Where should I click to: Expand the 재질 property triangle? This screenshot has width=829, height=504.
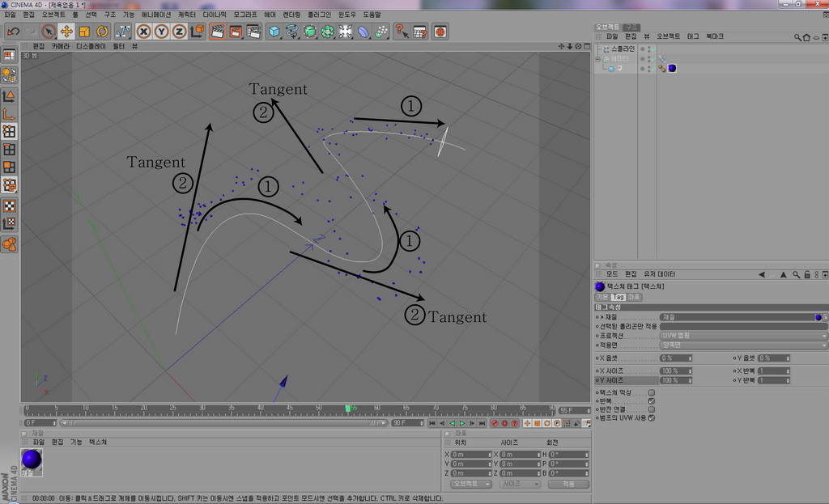click(x=602, y=317)
